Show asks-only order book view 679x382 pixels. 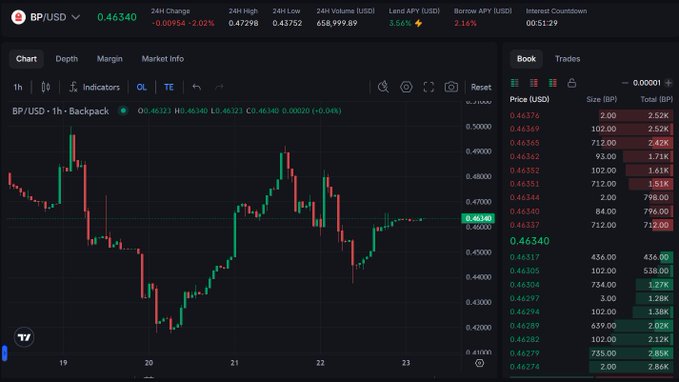[534, 83]
